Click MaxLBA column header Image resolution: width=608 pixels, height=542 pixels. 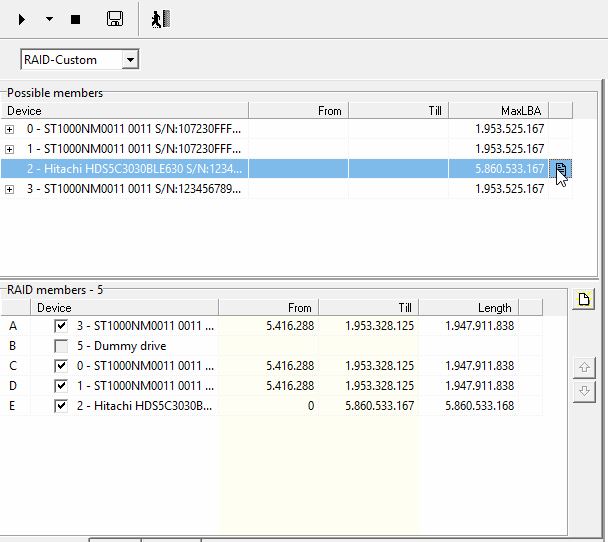pos(497,110)
